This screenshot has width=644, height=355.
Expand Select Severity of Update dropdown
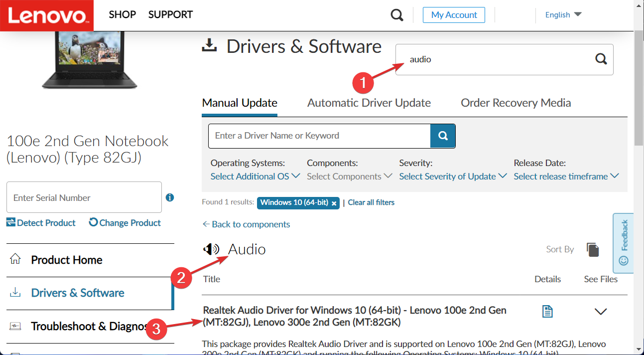click(x=453, y=176)
